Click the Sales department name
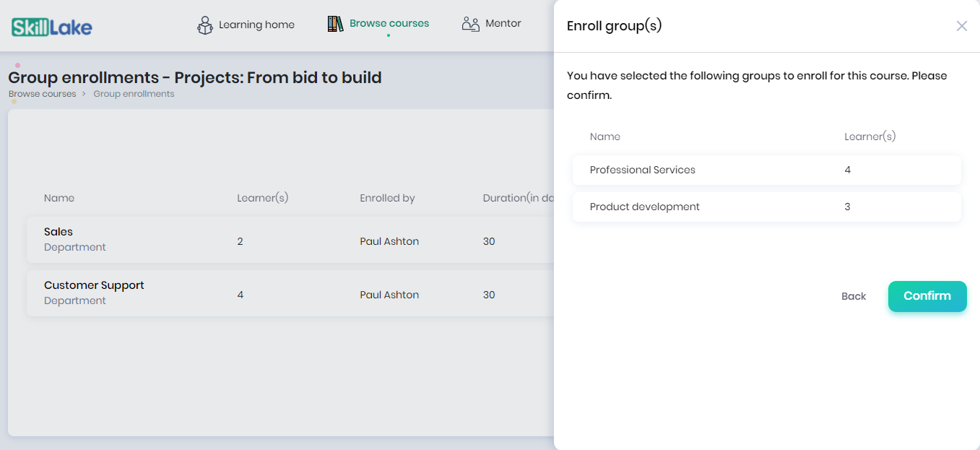980x450 pixels. (58, 232)
